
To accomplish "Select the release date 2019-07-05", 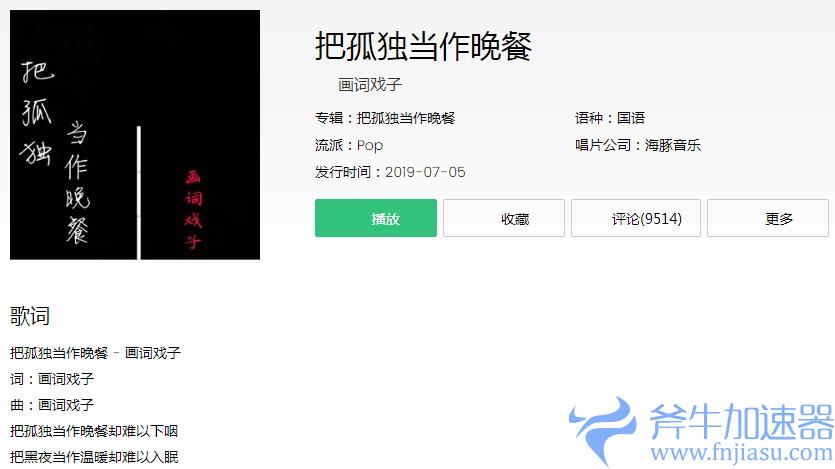I will [425, 172].
